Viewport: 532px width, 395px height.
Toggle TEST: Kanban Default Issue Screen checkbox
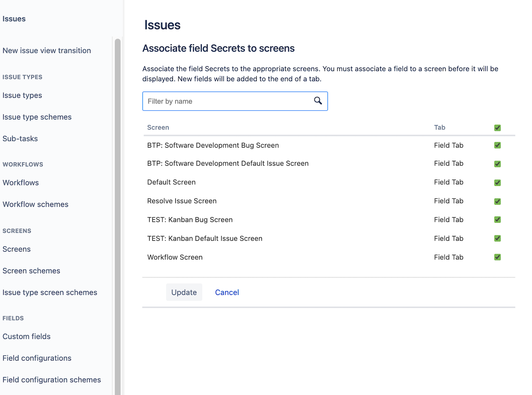click(x=497, y=238)
